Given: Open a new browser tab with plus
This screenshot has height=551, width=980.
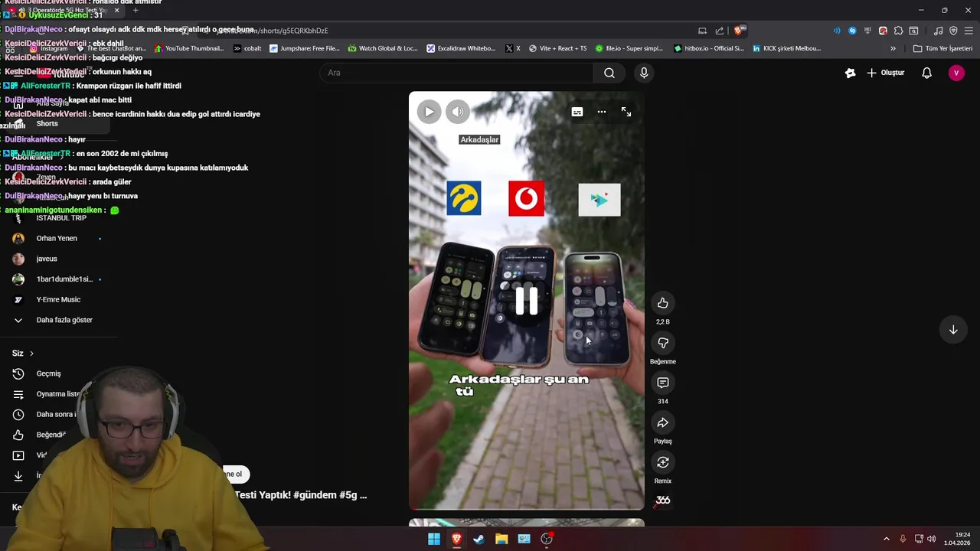Looking at the screenshot, I should click(136, 11).
